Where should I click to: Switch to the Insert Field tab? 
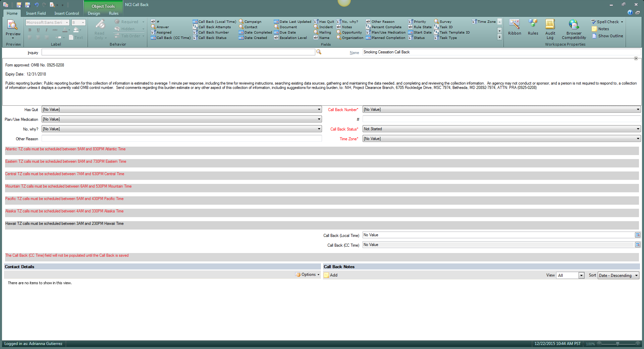(36, 13)
